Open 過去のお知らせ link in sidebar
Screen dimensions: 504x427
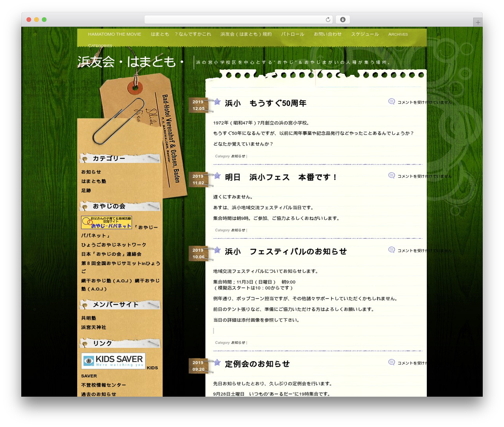point(99,394)
